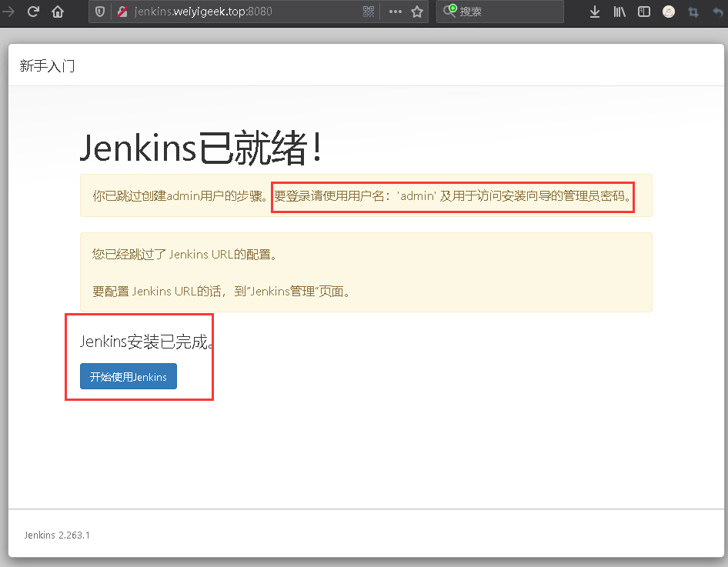Open page actions three-dot menu
The height and width of the screenshot is (567, 728).
(x=395, y=12)
